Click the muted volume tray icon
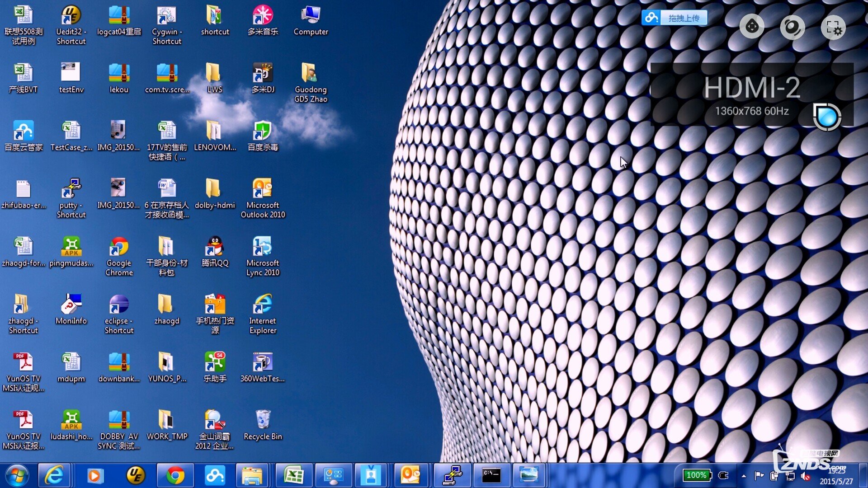The width and height of the screenshot is (868, 488). click(806, 476)
